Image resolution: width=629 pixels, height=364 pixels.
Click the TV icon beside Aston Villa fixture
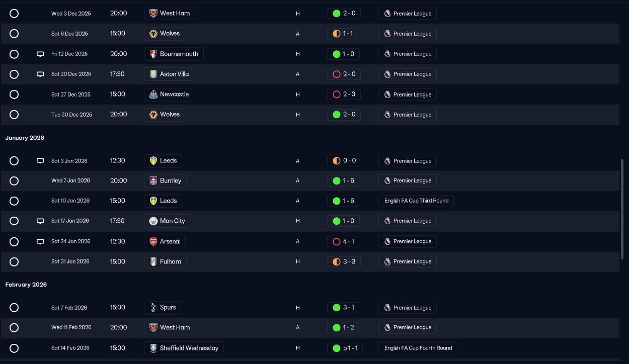click(40, 74)
